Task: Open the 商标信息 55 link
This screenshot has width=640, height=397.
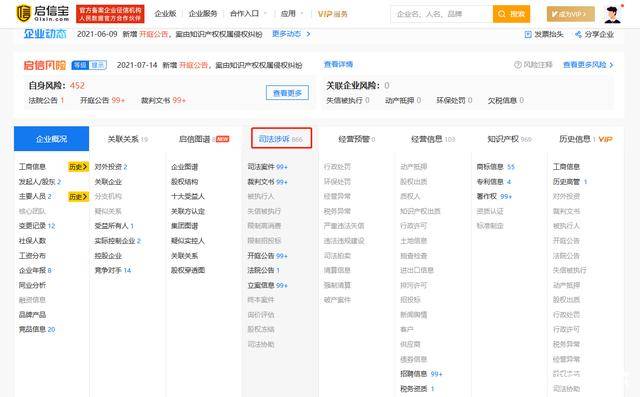Action: click(496, 166)
